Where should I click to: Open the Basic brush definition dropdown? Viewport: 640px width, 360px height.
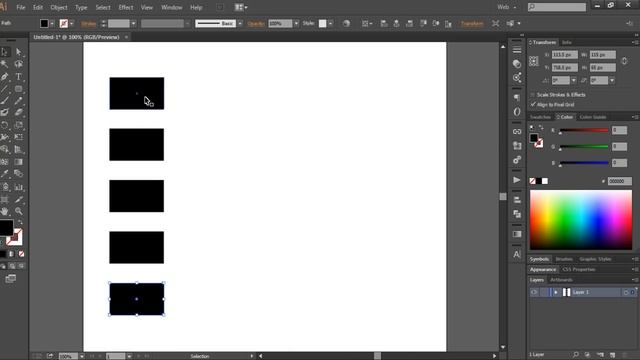240,24
